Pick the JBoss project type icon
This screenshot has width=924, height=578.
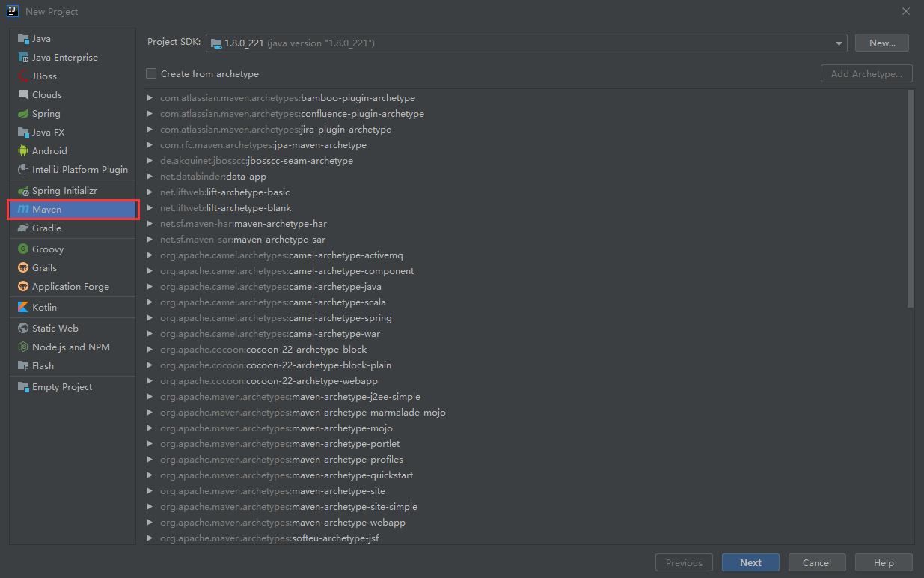click(23, 76)
